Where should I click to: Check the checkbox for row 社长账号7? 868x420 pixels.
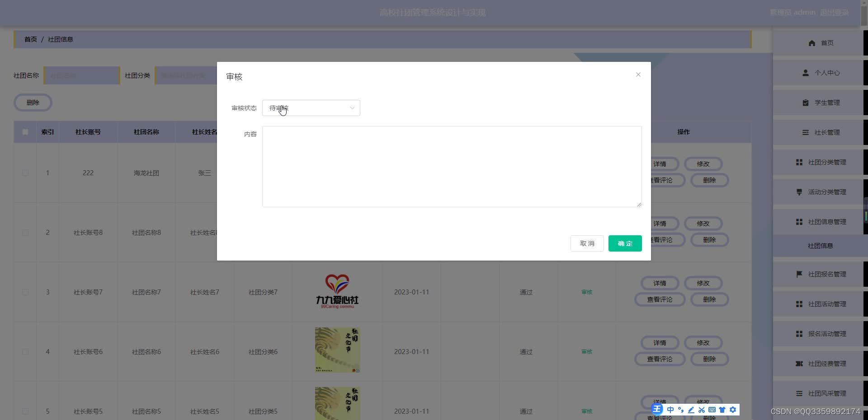tap(25, 292)
